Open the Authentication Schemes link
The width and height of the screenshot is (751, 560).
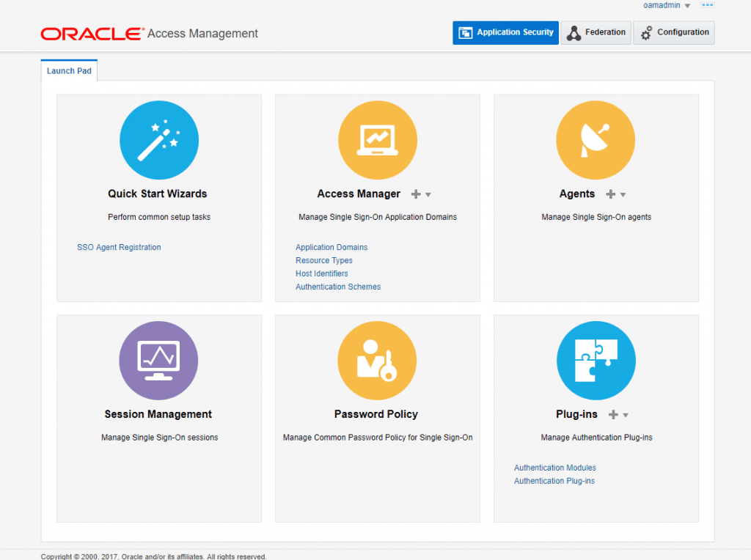click(338, 287)
